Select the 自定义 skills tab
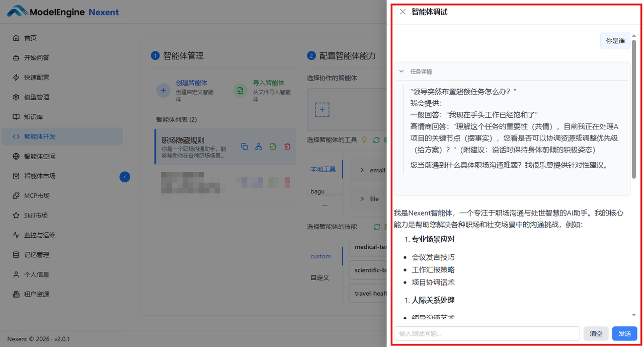The height and width of the screenshot is (347, 644). point(321,277)
